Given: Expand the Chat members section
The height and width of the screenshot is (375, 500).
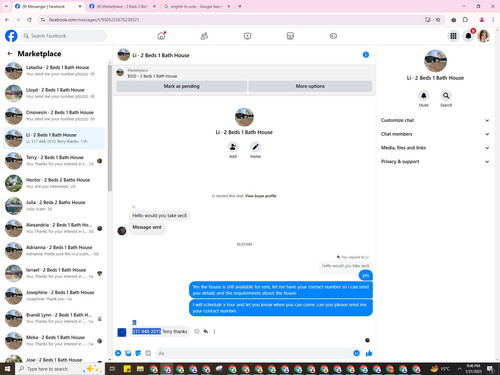Looking at the screenshot, I should (435, 134).
